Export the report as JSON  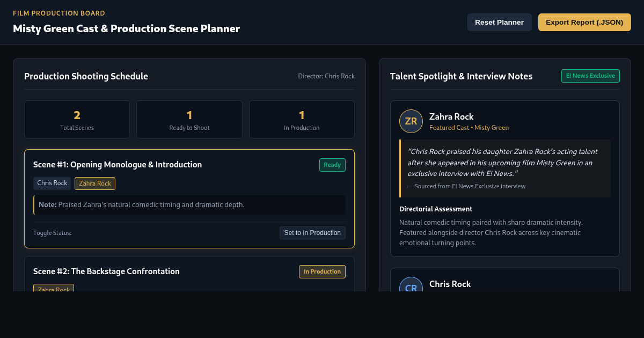click(x=584, y=22)
